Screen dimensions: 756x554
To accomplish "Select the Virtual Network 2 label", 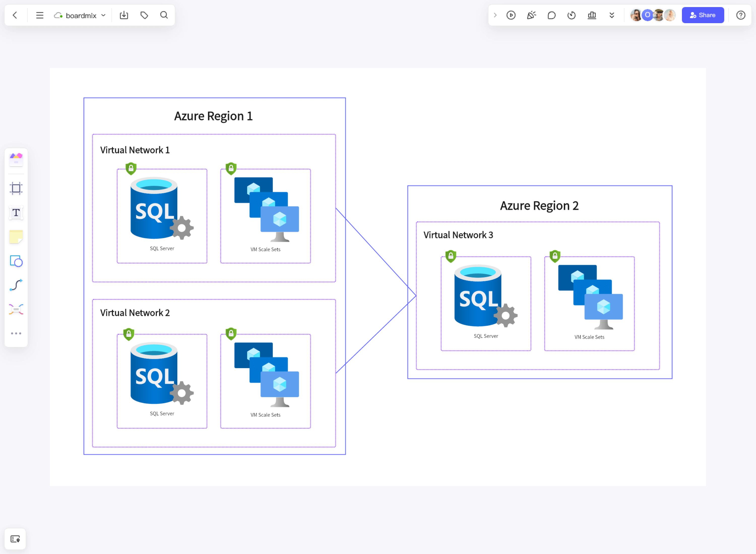I will pos(135,313).
